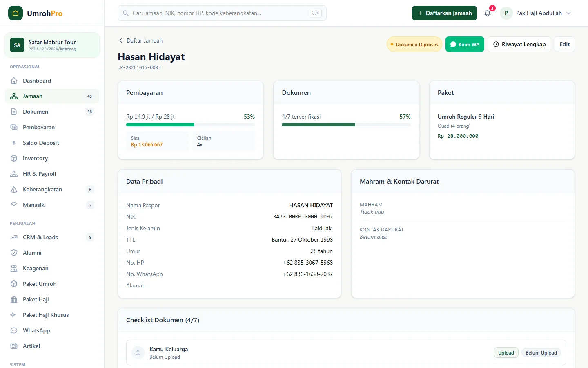The height and width of the screenshot is (368, 588).
Task: Click the Saldo Deposit dollar icon
Action: (x=14, y=143)
